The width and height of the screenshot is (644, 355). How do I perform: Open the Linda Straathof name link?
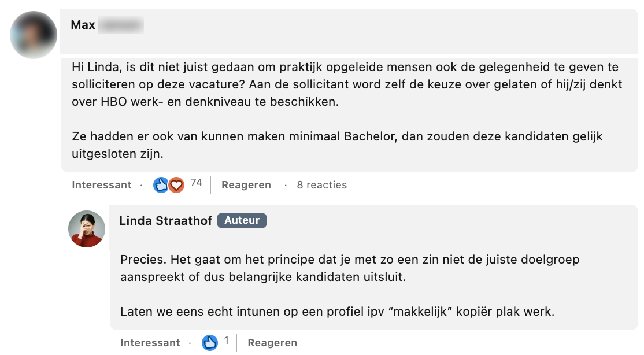point(165,220)
